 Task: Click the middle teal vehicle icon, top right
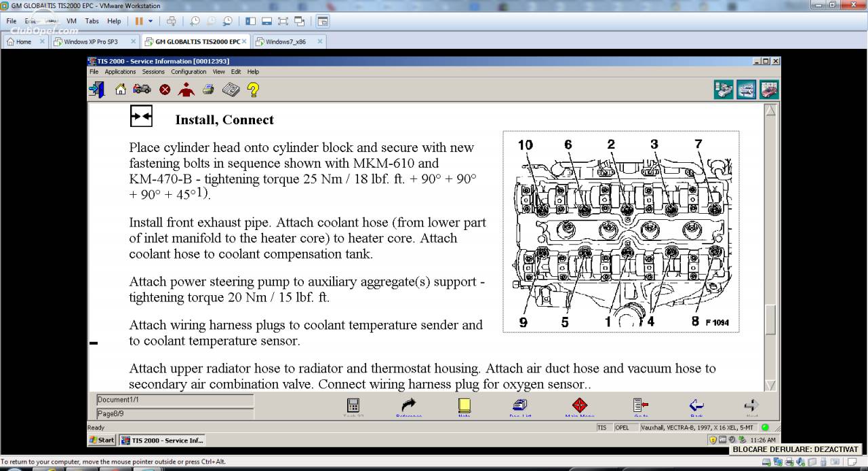[747, 90]
